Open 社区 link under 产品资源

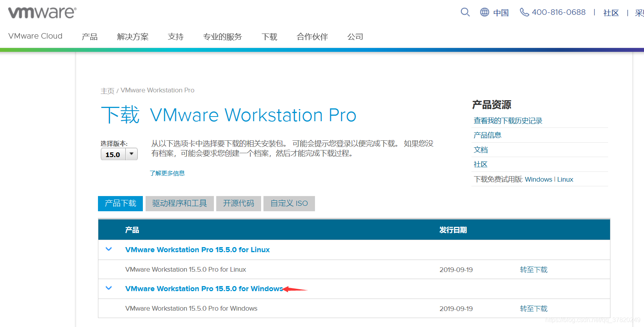480,164
